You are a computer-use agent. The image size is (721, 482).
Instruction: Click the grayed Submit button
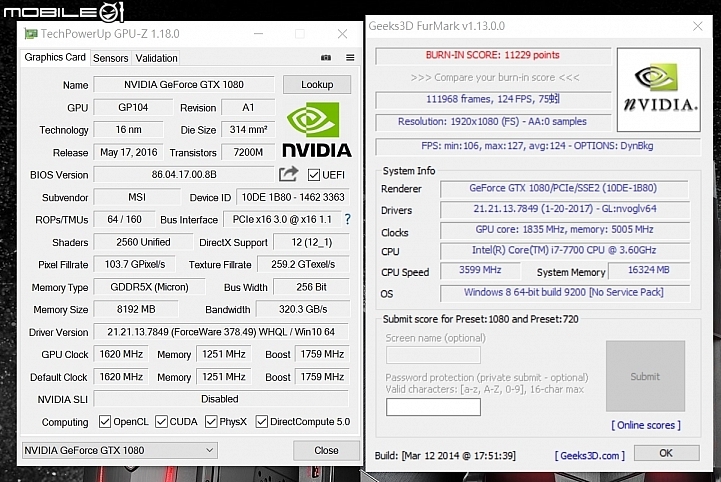(x=645, y=376)
